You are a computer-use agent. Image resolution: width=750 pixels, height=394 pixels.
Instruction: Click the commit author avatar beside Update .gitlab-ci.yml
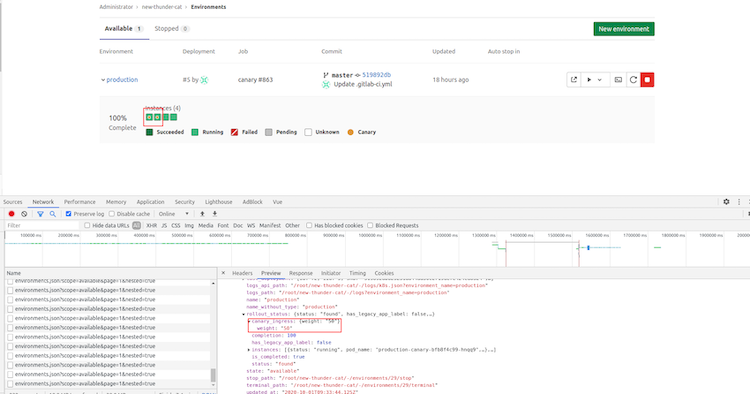[x=326, y=85]
